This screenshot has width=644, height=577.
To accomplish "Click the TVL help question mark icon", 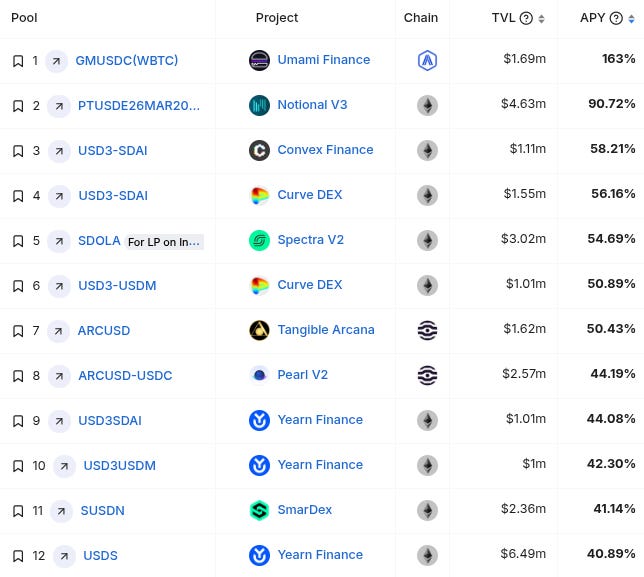I will (x=526, y=18).
